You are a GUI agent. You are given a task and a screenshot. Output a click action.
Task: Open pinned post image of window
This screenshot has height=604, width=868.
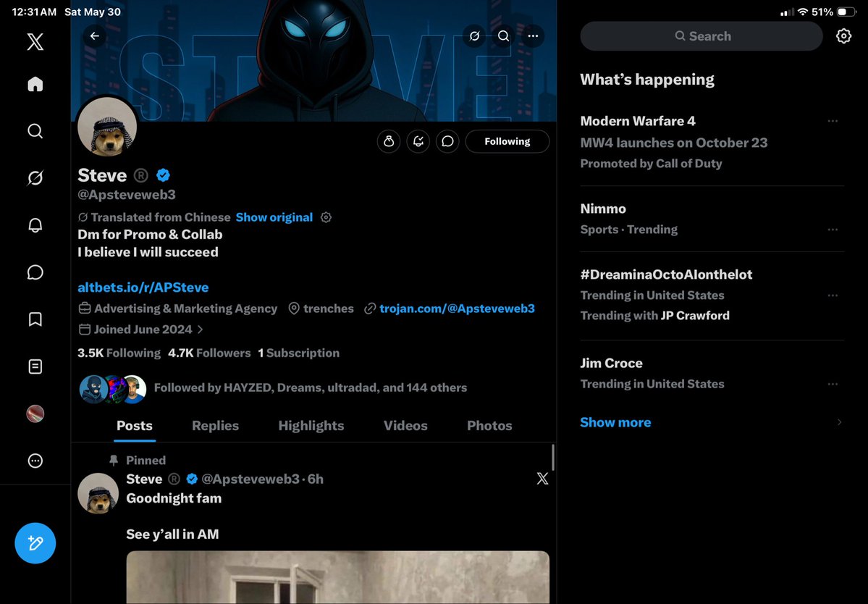(337, 577)
